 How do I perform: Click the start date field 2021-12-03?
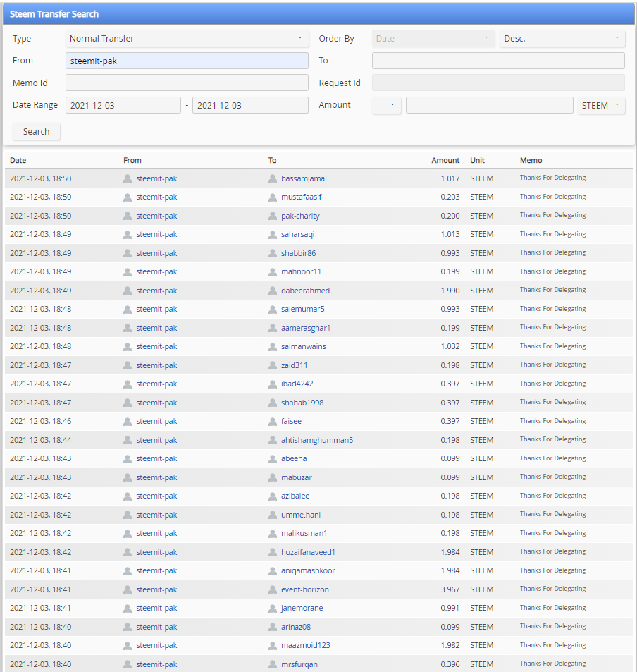click(123, 105)
